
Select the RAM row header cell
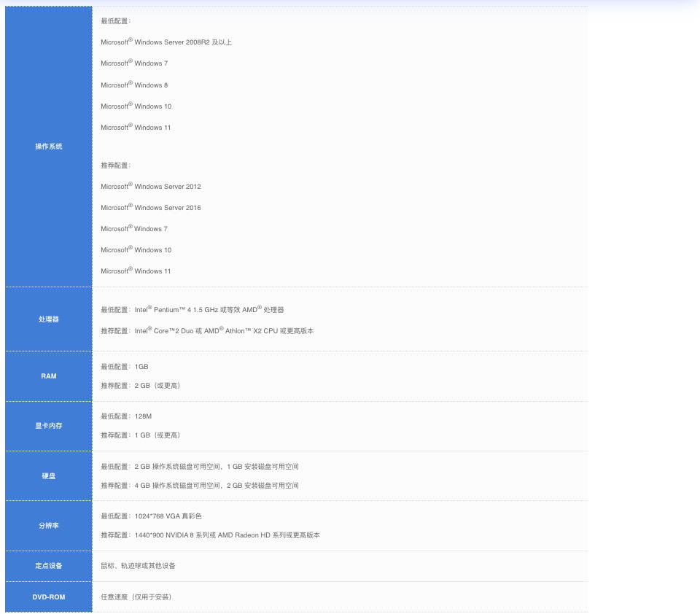point(49,376)
